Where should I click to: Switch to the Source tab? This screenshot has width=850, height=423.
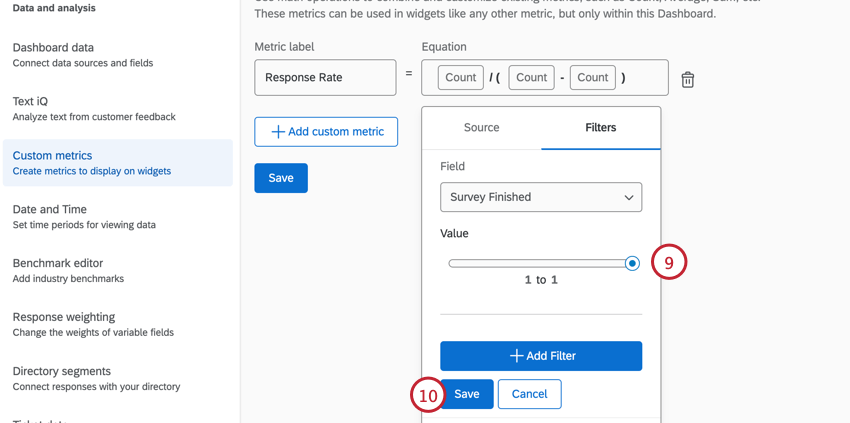tap(481, 128)
